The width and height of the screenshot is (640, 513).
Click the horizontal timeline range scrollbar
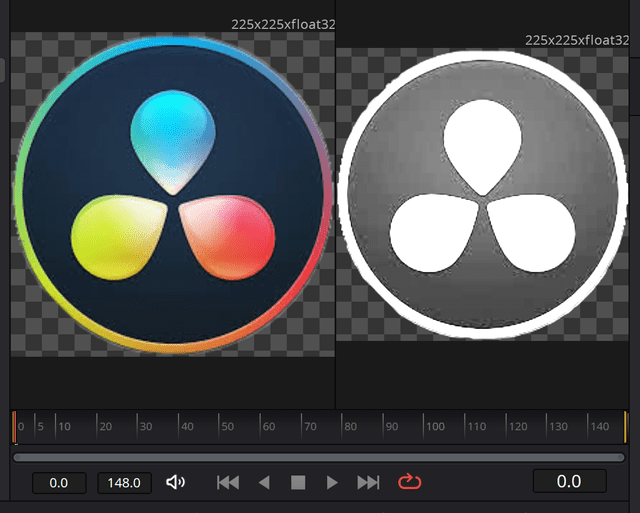pyautogui.click(x=319, y=457)
